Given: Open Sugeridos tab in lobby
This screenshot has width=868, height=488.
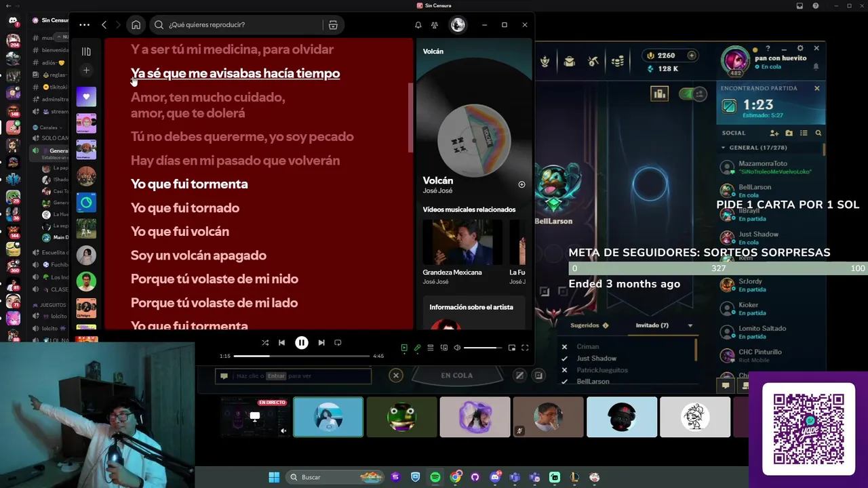Looking at the screenshot, I should 589,325.
